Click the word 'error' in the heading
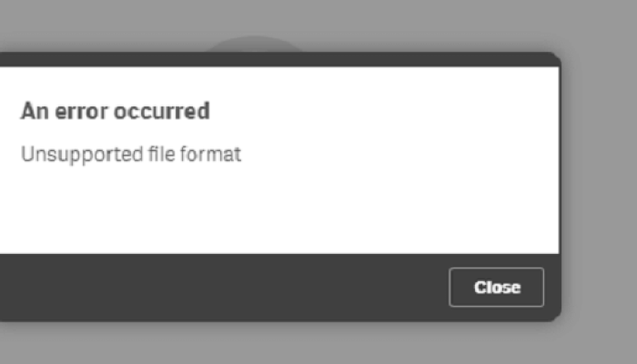The image size is (637, 364). [81, 111]
